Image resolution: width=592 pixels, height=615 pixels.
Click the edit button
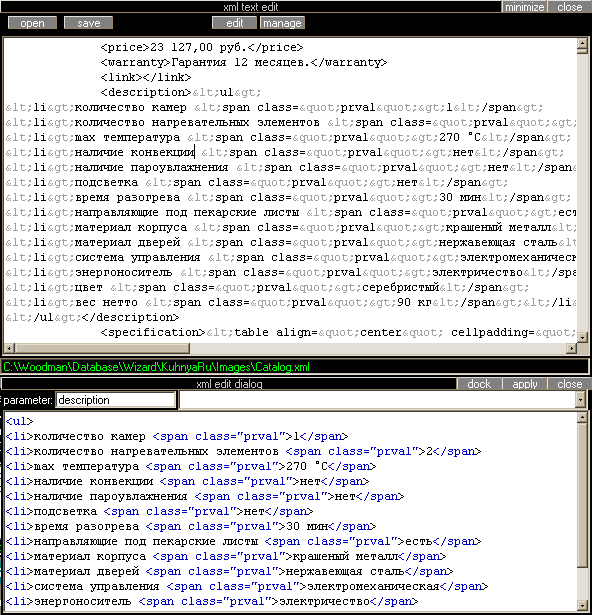[234, 23]
